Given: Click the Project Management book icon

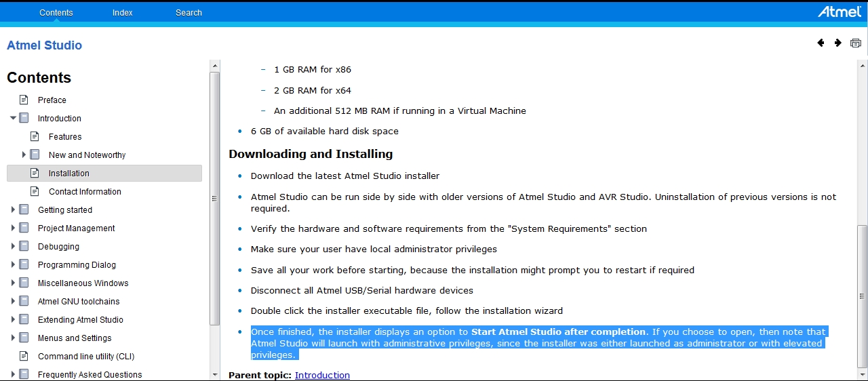Looking at the screenshot, I should point(24,228).
